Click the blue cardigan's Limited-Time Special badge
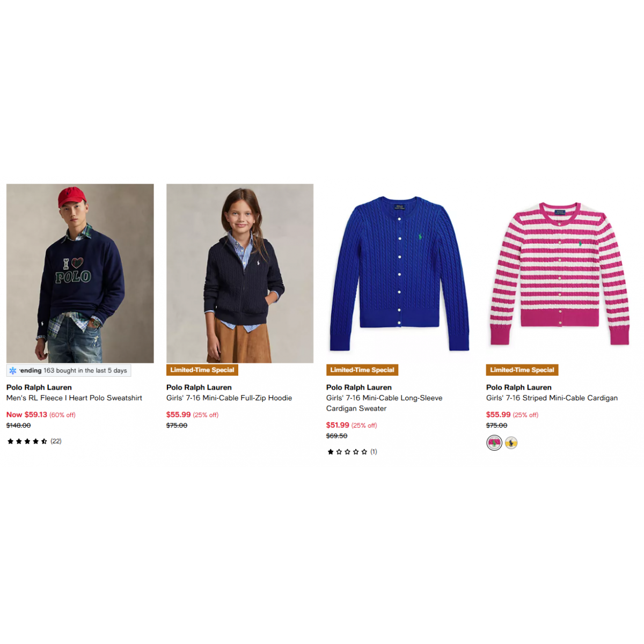The width and height of the screenshot is (644, 644). pyautogui.click(x=362, y=370)
